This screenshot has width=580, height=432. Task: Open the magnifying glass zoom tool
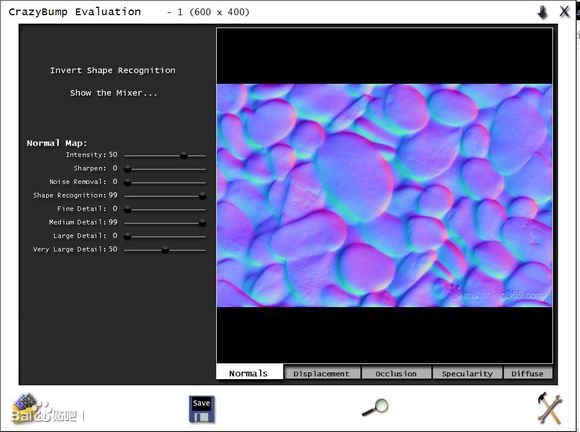click(375, 408)
